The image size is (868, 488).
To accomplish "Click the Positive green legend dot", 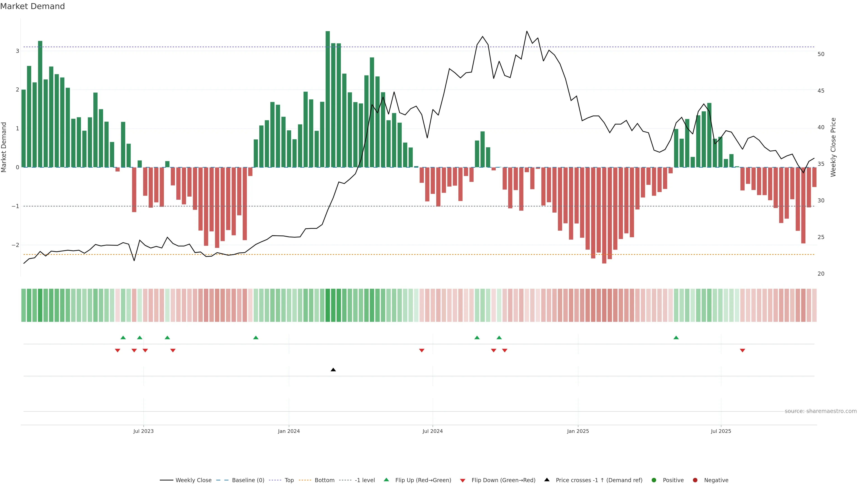I will [654, 480].
